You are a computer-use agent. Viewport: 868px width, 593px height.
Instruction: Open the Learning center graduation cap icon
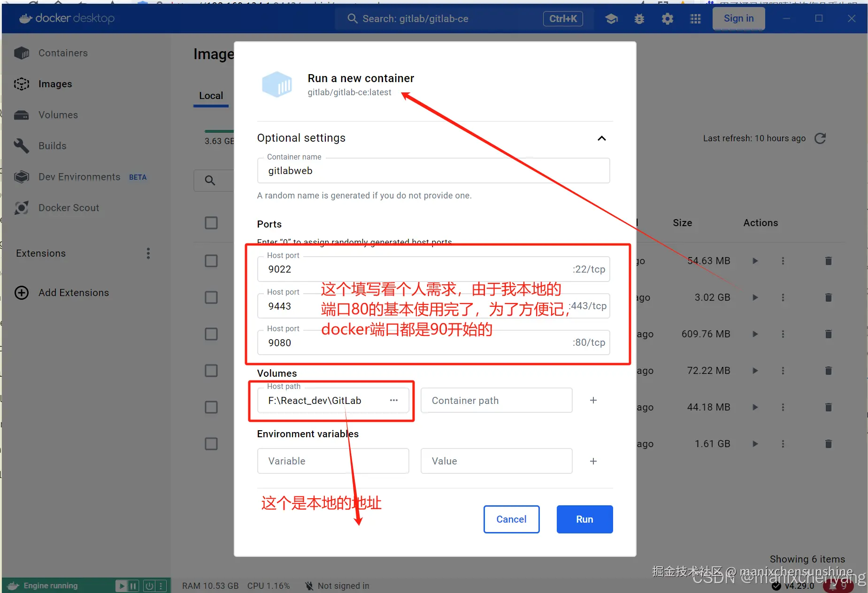pos(611,19)
